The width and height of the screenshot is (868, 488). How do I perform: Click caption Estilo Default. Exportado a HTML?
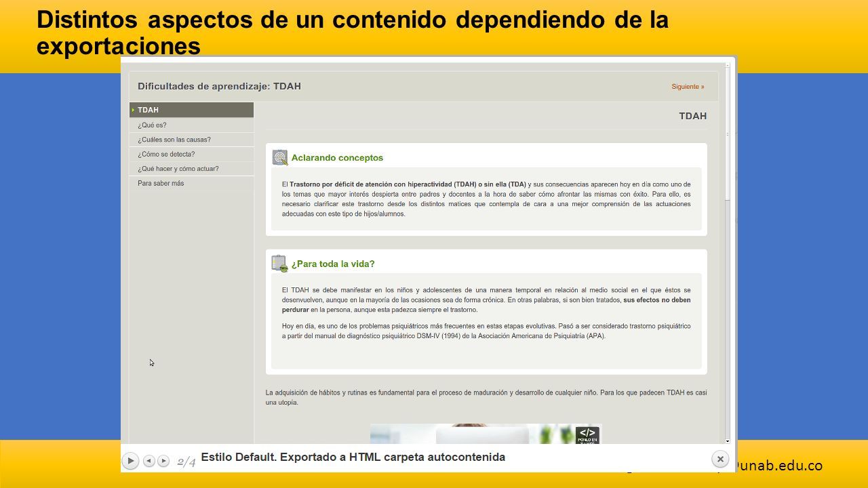tap(353, 457)
